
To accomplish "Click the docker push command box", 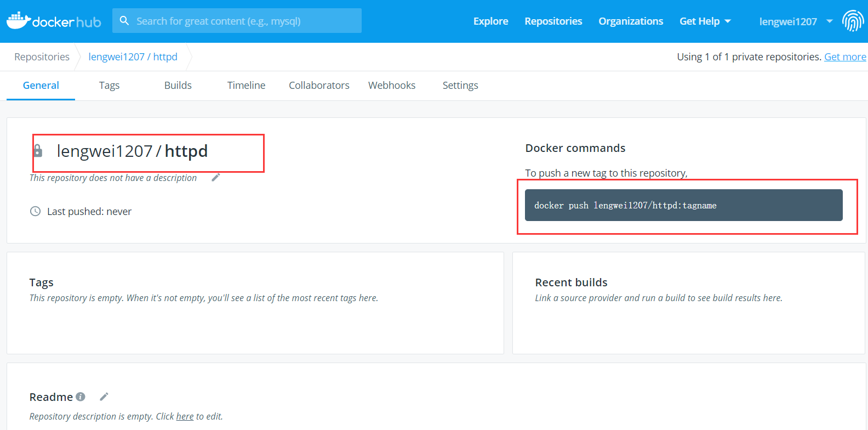I will [x=684, y=205].
